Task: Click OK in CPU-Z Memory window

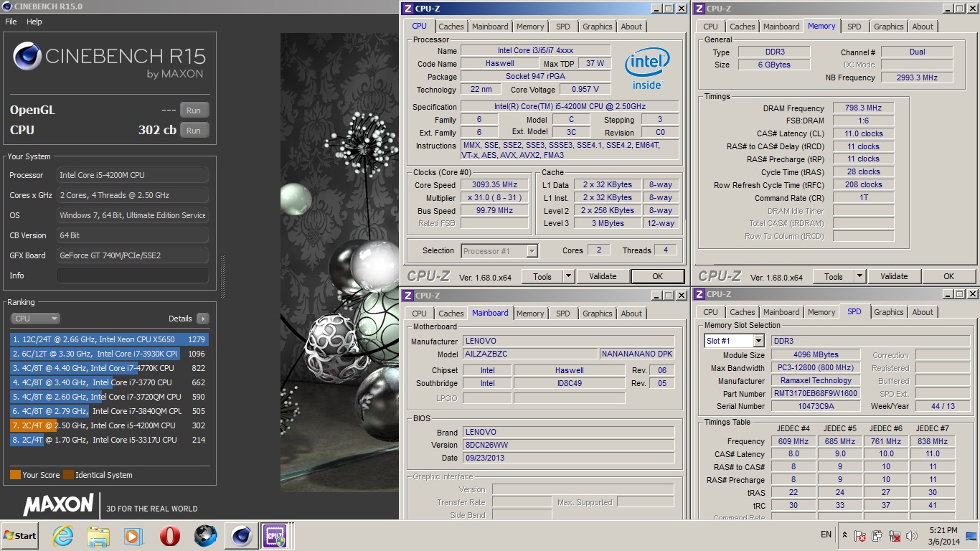Action: pos(949,276)
